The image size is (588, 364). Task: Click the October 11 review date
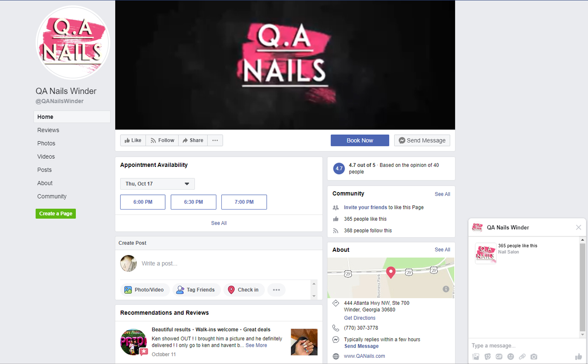(164, 354)
